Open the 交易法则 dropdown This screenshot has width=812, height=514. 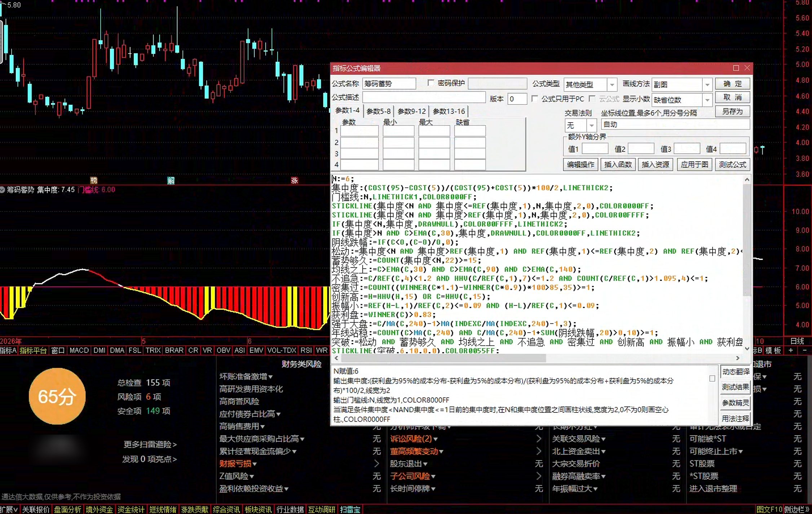click(x=591, y=125)
